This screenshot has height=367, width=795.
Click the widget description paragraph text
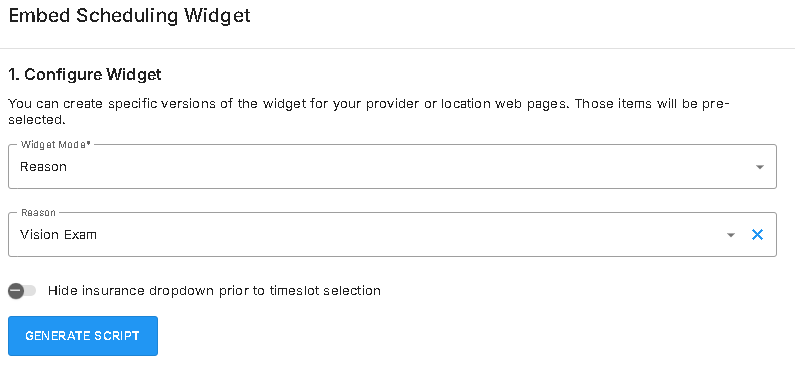point(369,112)
